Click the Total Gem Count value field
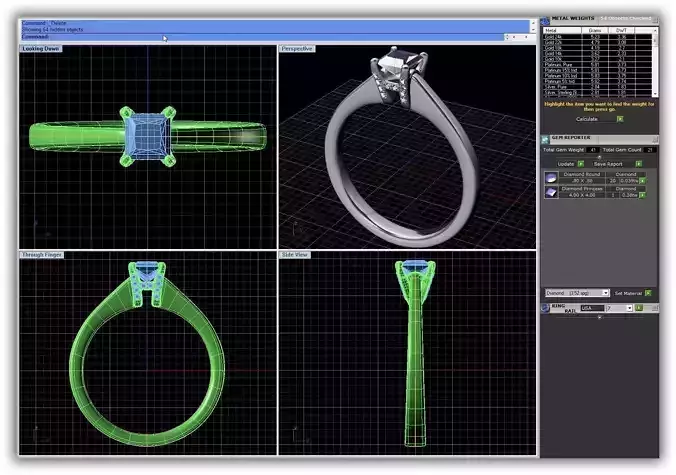This screenshot has width=676, height=475. pyautogui.click(x=650, y=150)
